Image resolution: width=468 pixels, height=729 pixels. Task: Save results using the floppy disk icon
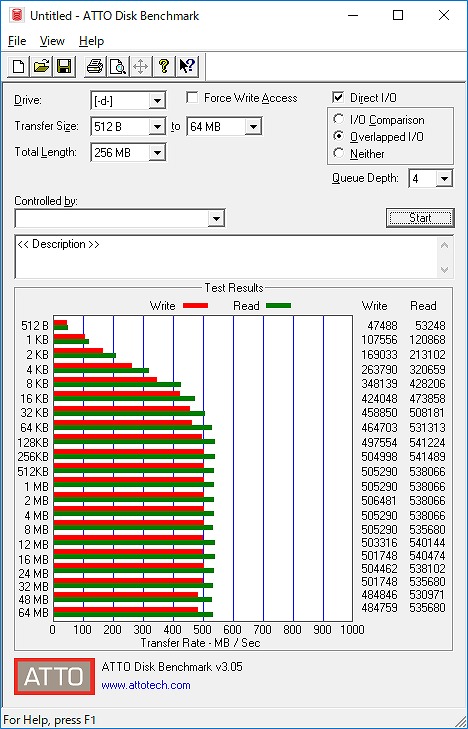[64, 66]
